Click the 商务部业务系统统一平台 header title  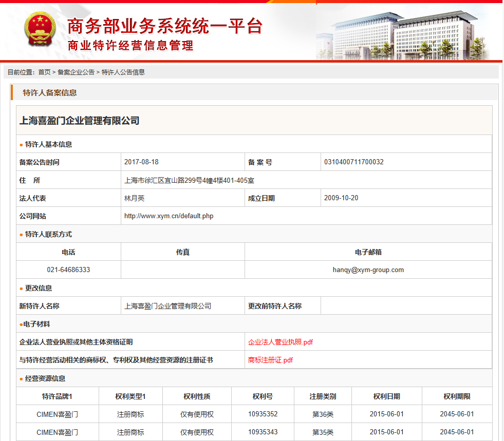(165, 26)
